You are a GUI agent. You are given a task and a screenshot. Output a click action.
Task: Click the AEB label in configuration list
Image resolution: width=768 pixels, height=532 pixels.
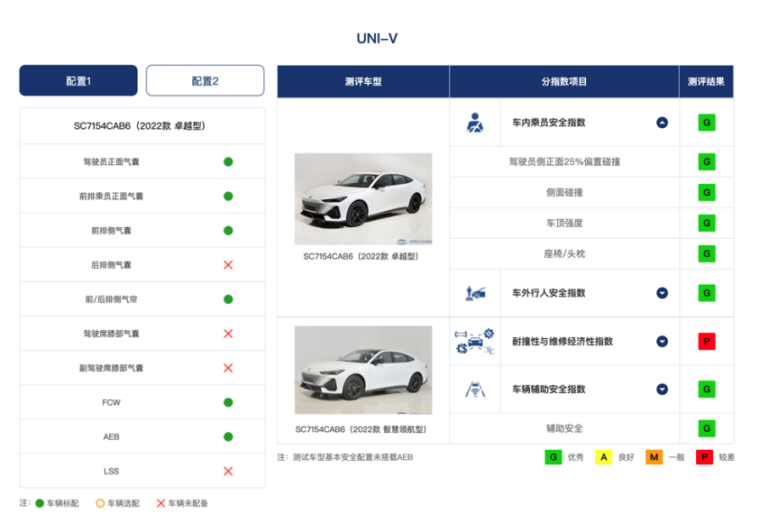tap(111, 436)
